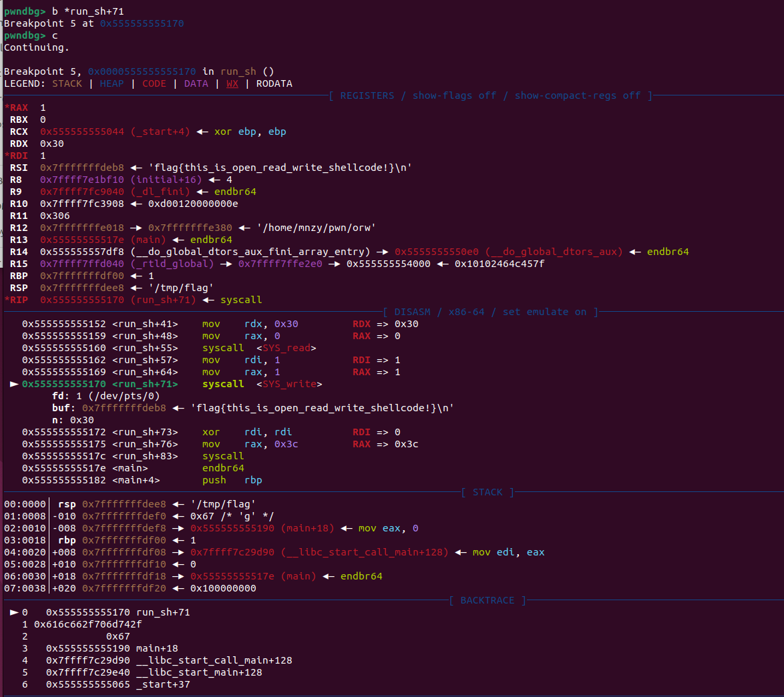Click the 'n: 0x30' argument

click(73, 419)
